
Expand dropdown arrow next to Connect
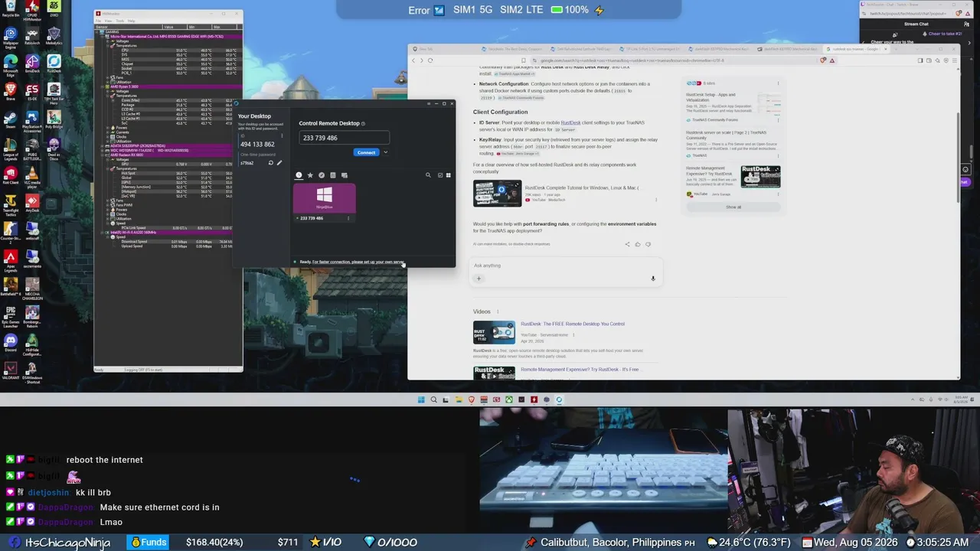tap(385, 152)
